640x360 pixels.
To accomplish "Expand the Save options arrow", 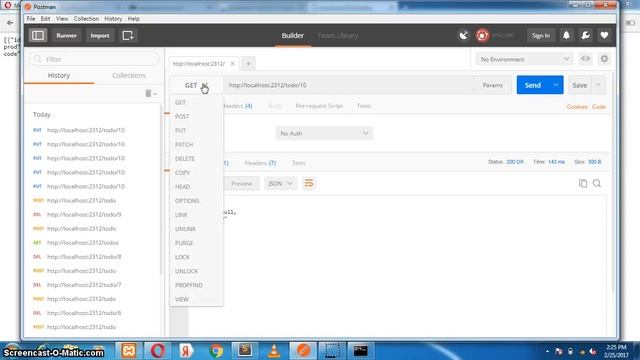I will [598, 85].
